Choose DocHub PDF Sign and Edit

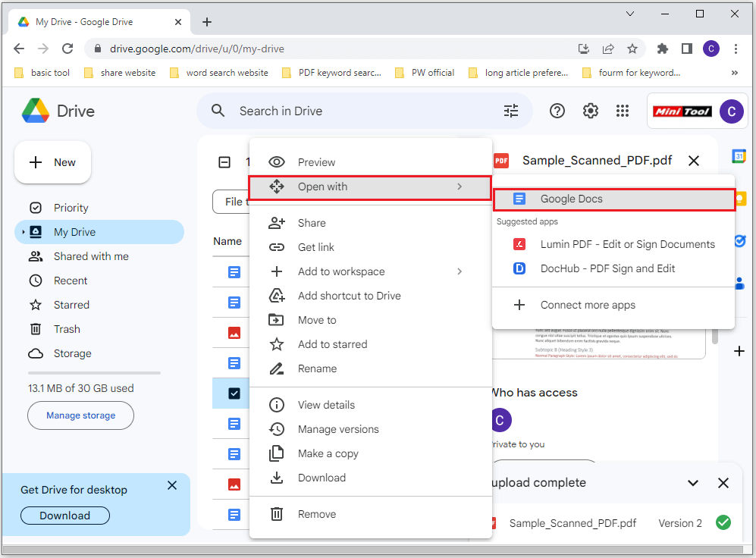613,268
